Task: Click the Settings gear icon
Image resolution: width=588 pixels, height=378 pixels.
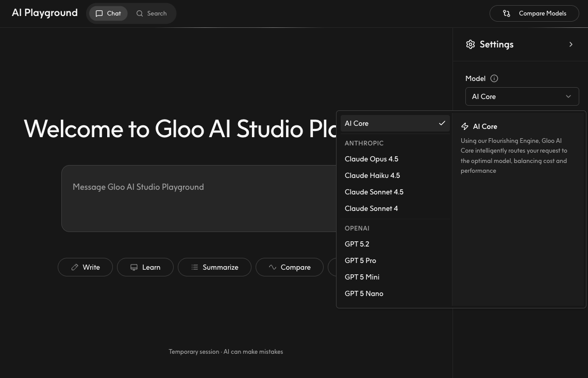Action: (x=471, y=44)
